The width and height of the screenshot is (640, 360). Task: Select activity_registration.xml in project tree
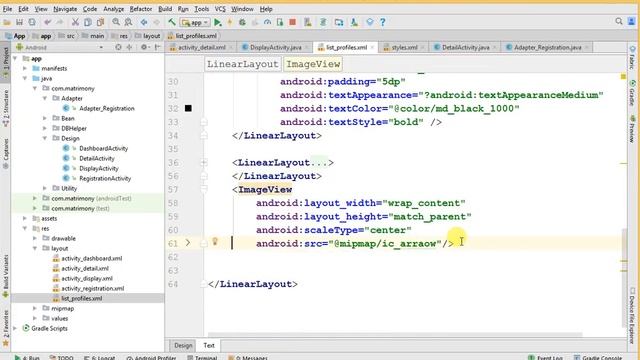(92, 288)
